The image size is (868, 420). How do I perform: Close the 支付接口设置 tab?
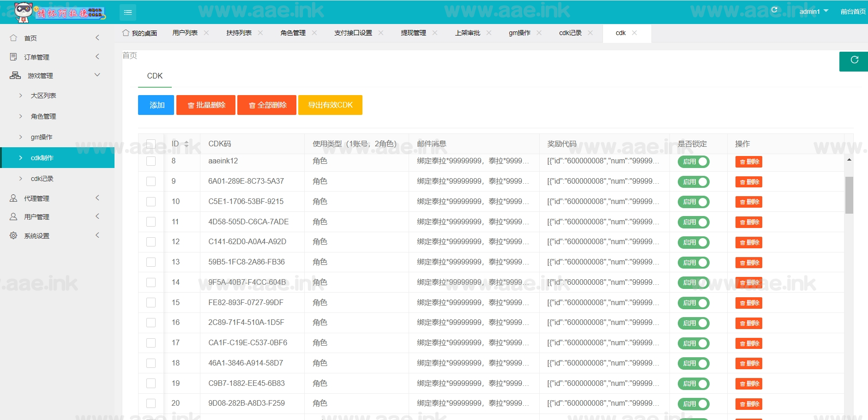(x=381, y=33)
